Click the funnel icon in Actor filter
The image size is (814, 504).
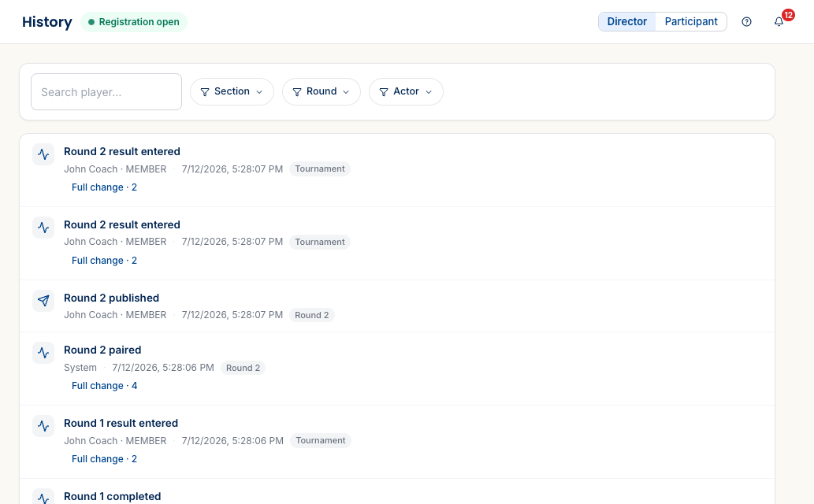pos(384,92)
